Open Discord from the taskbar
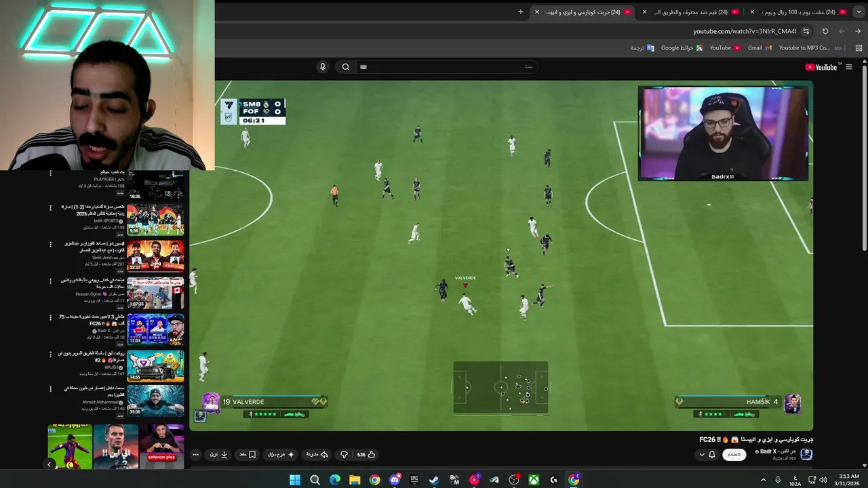The height and width of the screenshot is (488, 868). point(394,480)
